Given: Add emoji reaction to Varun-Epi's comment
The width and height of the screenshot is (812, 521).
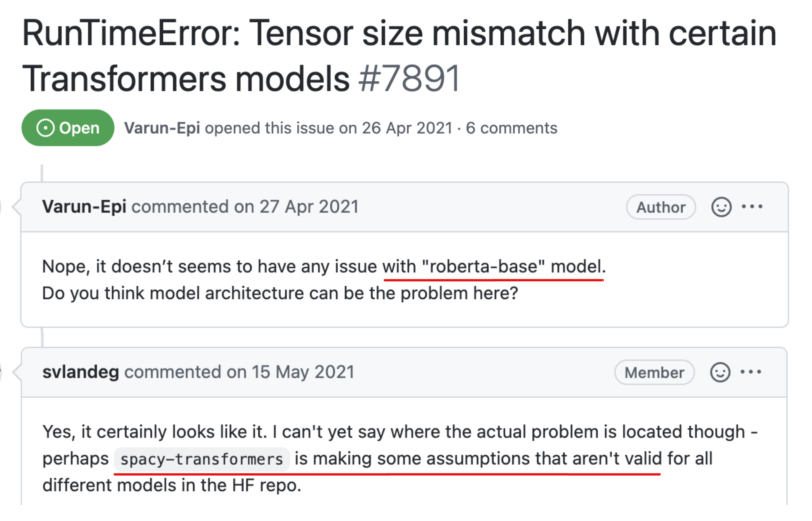Looking at the screenshot, I should (x=721, y=207).
